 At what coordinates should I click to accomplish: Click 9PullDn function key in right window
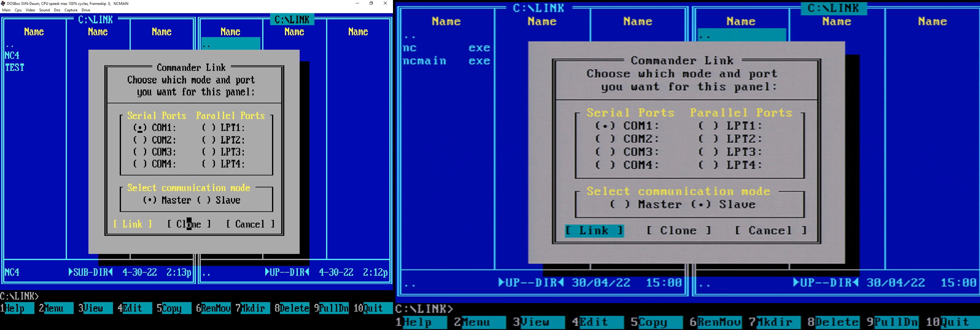[x=892, y=322]
